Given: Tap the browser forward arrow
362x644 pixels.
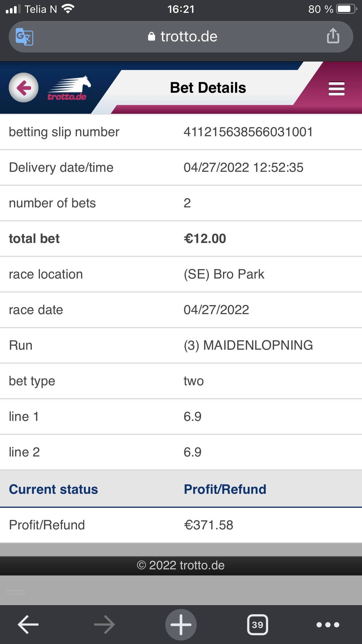Looking at the screenshot, I should 105,624.
